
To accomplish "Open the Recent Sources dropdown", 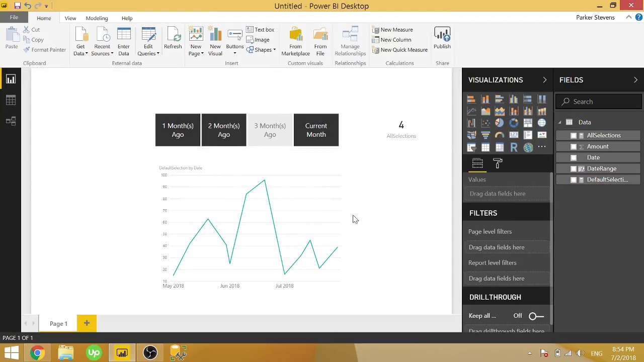I will 102,50.
